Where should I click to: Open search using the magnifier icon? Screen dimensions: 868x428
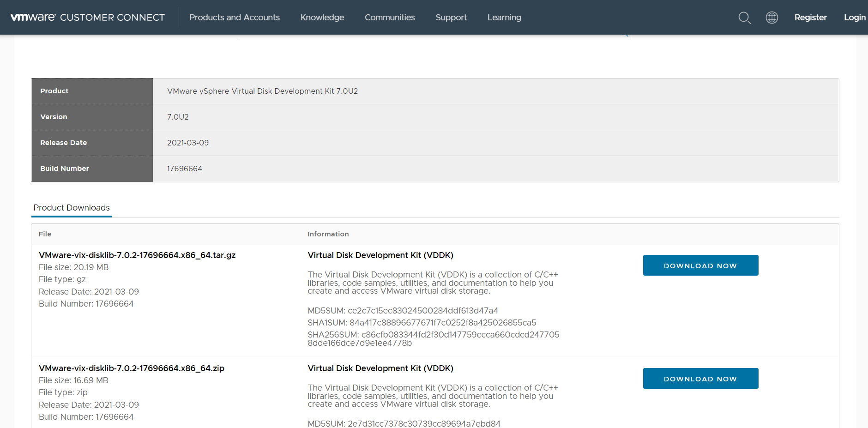point(744,18)
